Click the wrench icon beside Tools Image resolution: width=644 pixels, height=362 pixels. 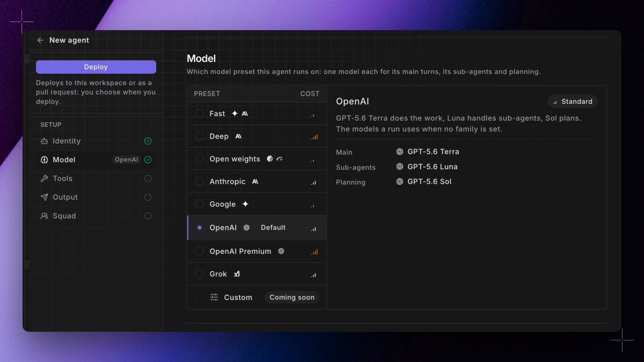[x=44, y=179]
